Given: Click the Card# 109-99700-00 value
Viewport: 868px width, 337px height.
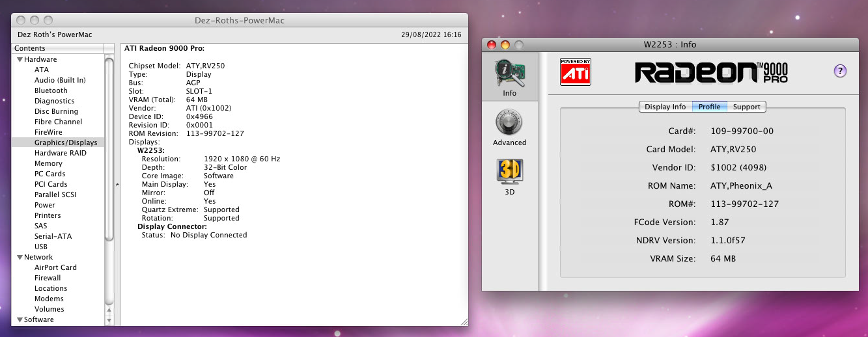Looking at the screenshot, I should [742, 131].
